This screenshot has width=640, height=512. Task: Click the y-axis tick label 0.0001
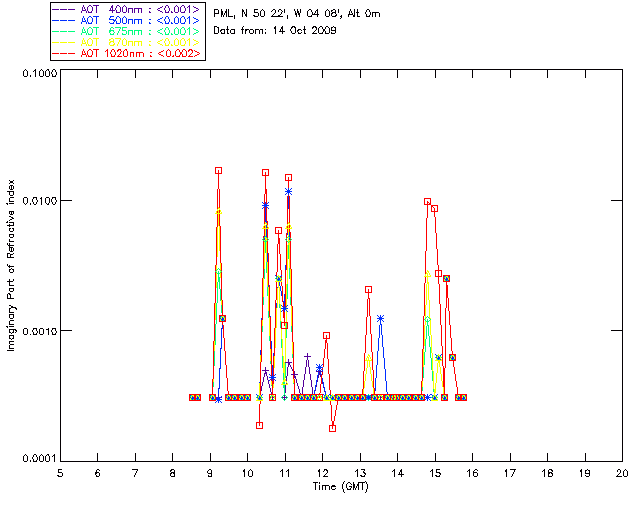(40, 459)
